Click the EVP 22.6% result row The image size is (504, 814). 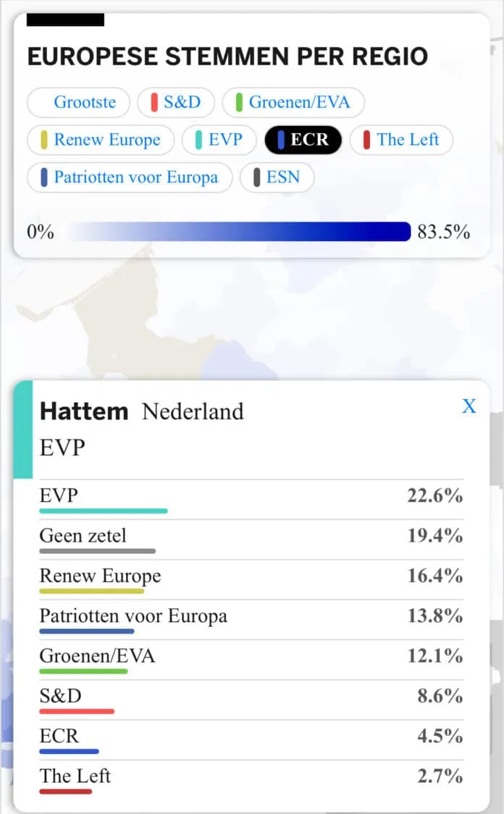251,498
